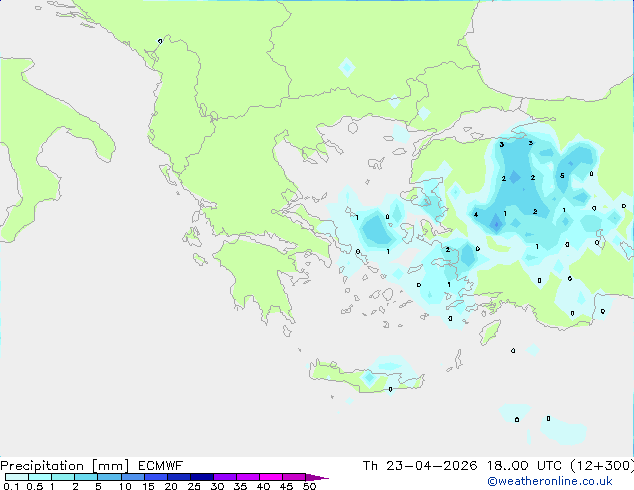Select the purple swatch between 30 and 35
This screenshot has height=490, width=634.
point(225,477)
